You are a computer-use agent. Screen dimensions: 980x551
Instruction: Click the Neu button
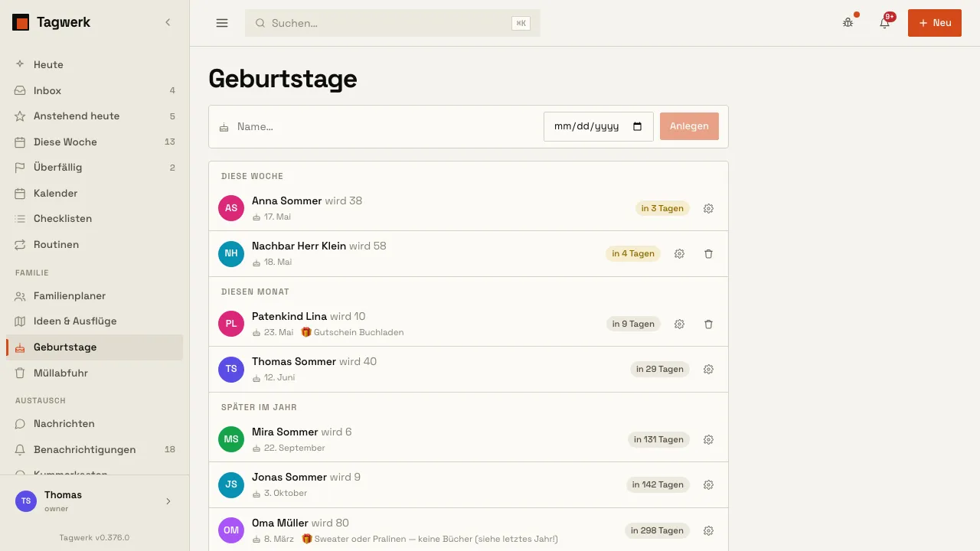point(934,23)
